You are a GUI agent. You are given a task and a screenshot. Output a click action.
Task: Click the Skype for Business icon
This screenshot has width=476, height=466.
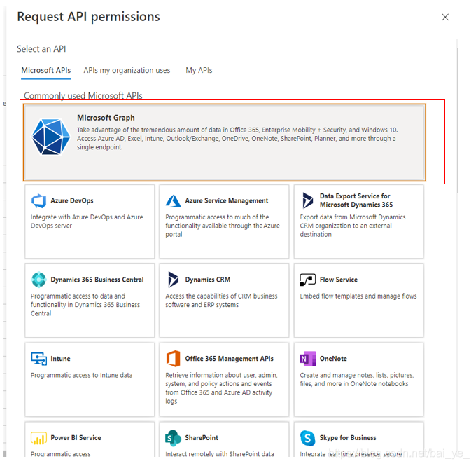pyautogui.click(x=308, y=438)
